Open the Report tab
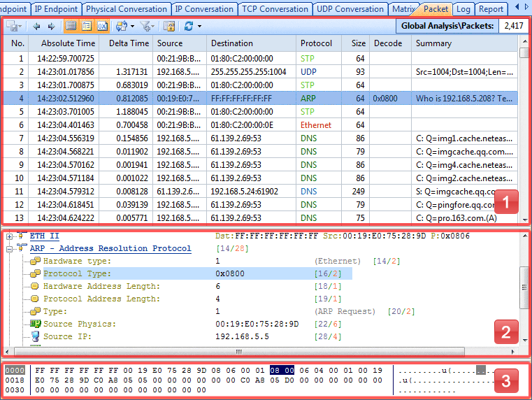This screenshot has height=400, width=532. click(491, 9)
